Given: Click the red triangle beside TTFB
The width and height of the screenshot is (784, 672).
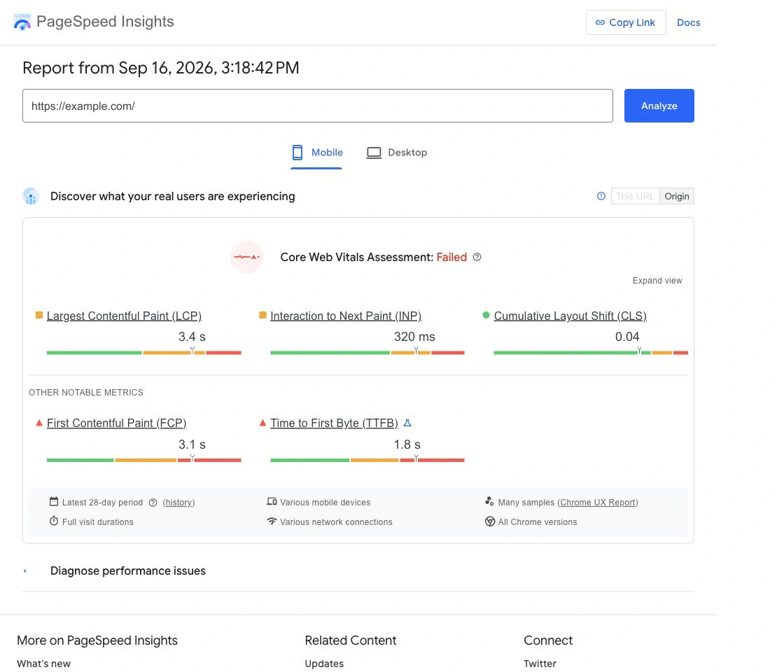Looking at the screenshot, I should 262,423.
